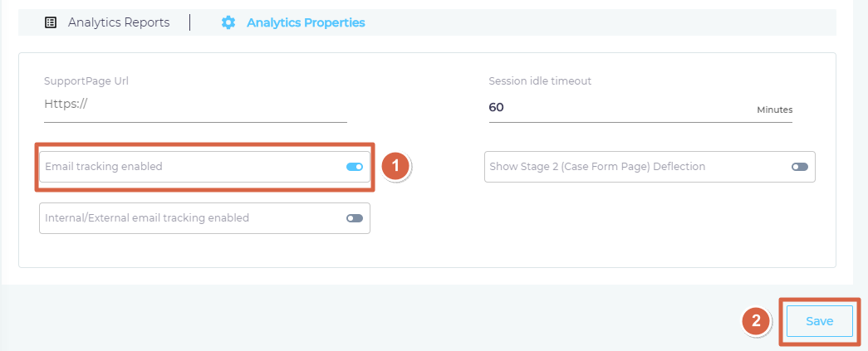The image size is (868, 351).
Task: Enable Internal/External email tracking switch
Action: click(355, 218)
